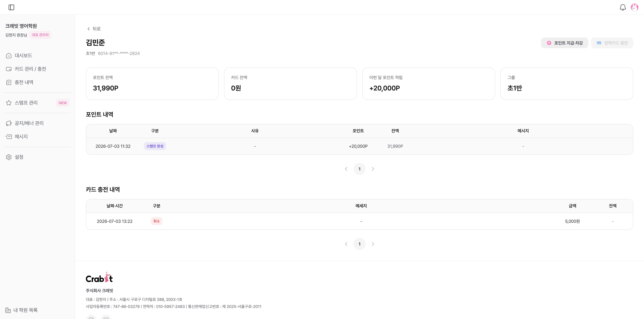Viewport: 644px width, 319px height.
Task: Click the stamp management star icon
Action: click(9, 103)
